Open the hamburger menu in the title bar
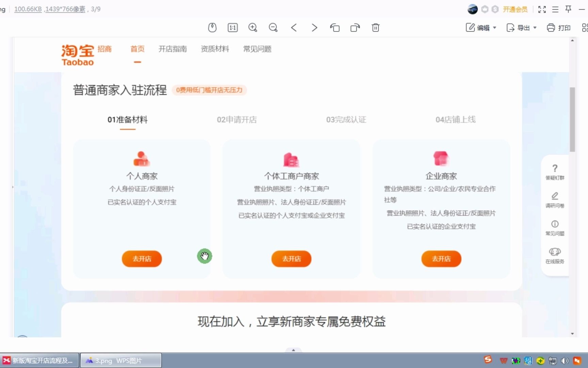 point(555,9)
